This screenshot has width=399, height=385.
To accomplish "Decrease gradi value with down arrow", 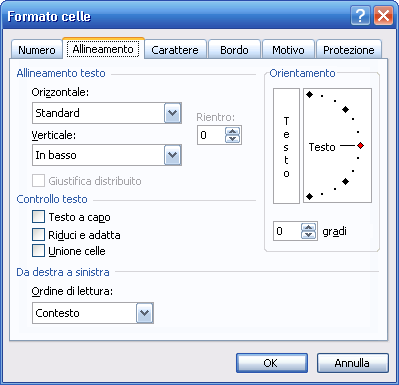I will point(309,235).
